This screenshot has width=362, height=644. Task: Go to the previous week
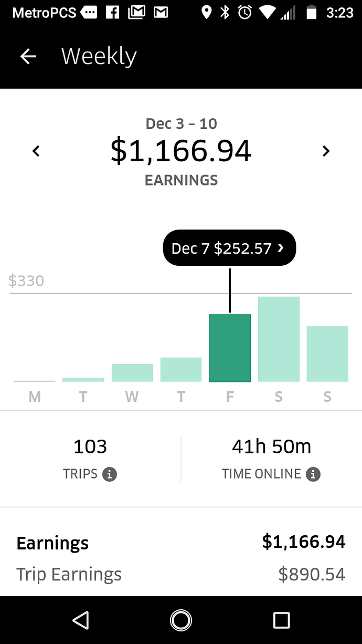pyautogui.click(x=36, y=151)
